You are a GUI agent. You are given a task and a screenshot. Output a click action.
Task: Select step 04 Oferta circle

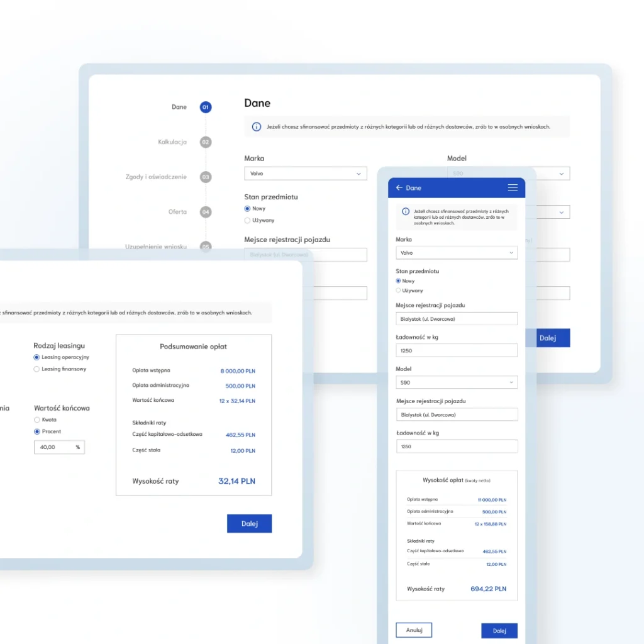pyautogui.click(x=206, y=213)
